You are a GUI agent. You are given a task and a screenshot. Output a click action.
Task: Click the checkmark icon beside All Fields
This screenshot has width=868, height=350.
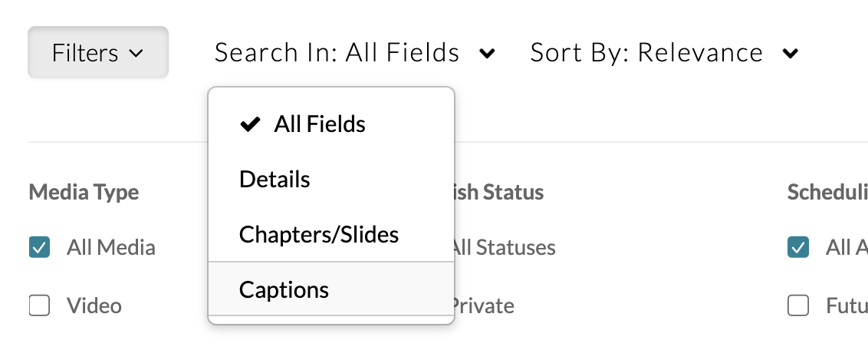(x=250, y=124)
